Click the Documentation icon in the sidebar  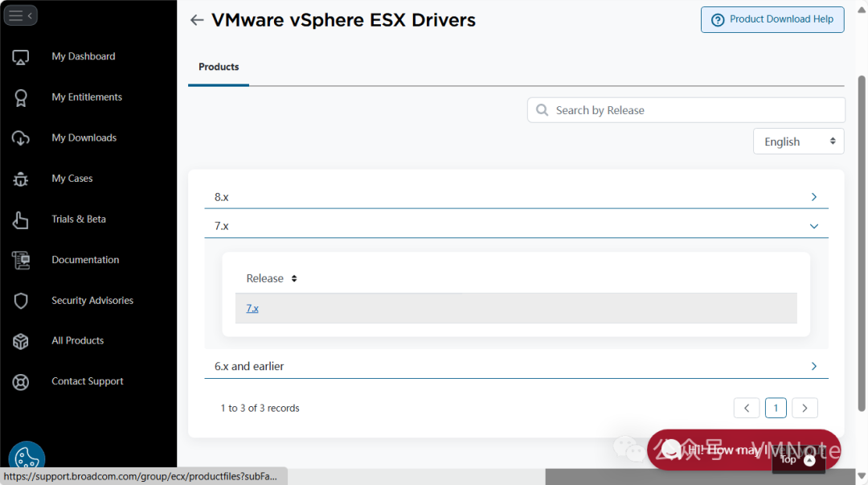click(x=20, y=260)
